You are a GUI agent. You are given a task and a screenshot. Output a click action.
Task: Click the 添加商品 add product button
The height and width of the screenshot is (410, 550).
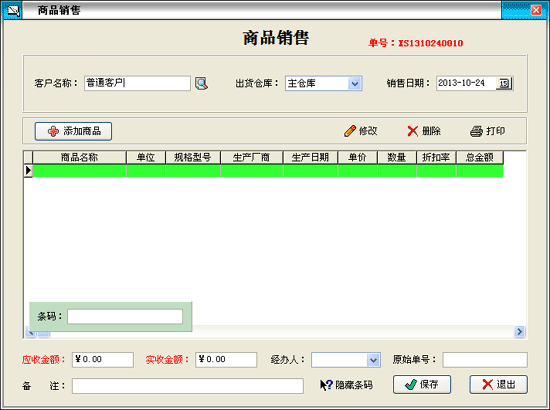coord(73,131)
